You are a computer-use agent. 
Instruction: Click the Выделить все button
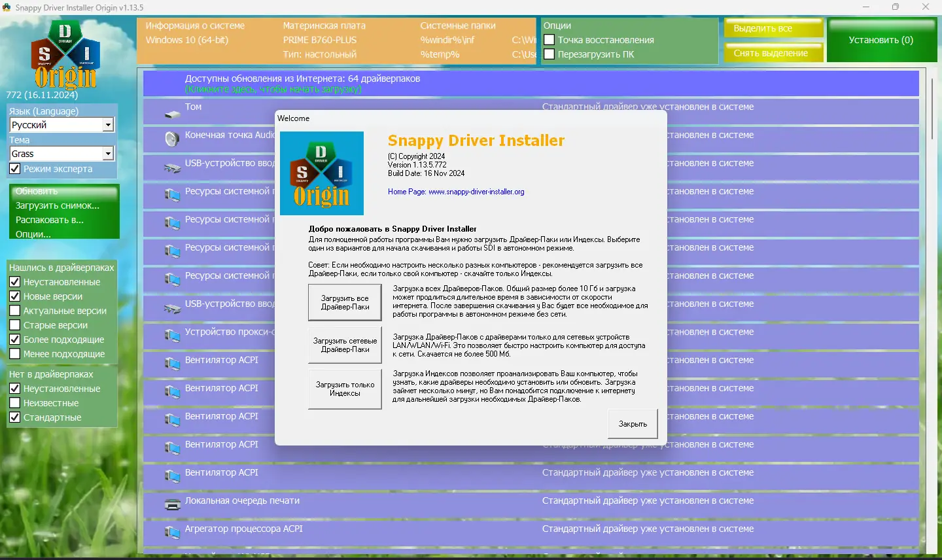click(x=774, y=28)
